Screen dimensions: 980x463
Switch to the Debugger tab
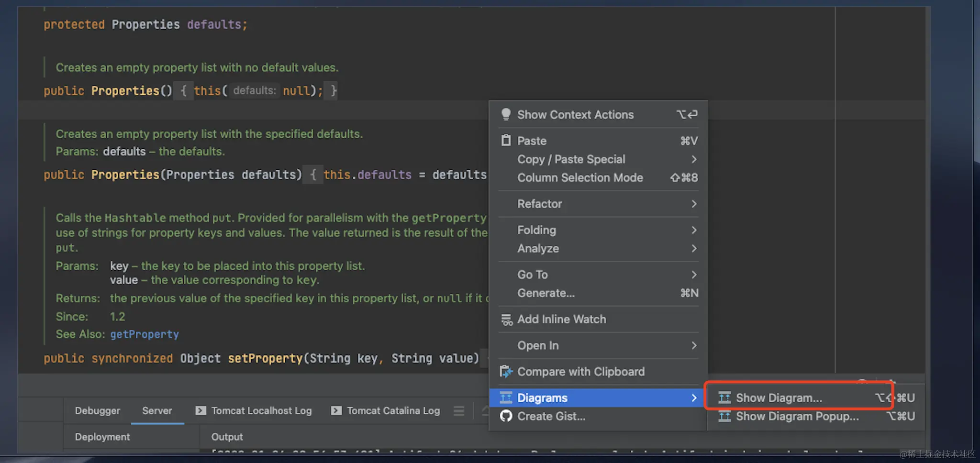pyautogui.click(x=98, y=411)
